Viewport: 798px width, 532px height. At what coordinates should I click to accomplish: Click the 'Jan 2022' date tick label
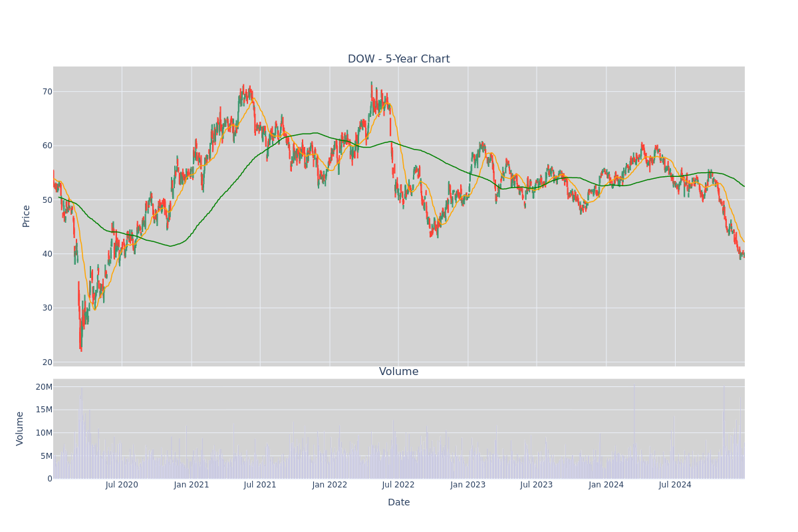(x=330, y=485)
